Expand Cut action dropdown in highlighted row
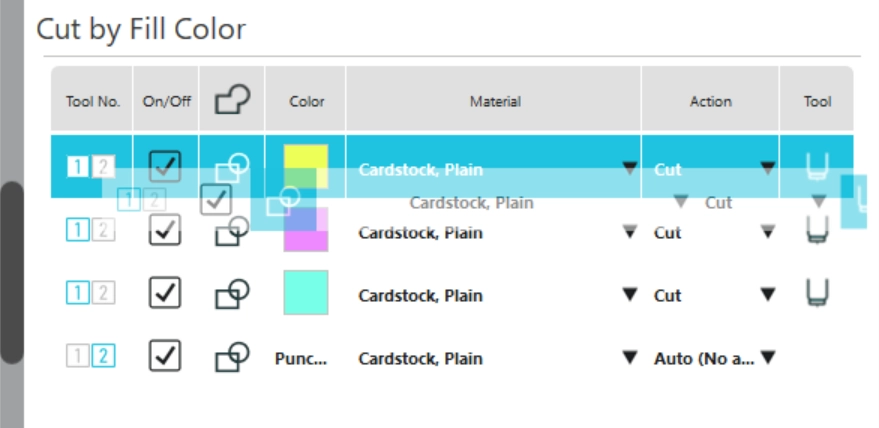The width and height of the screenshot is (879, 428). pos(768,169)
